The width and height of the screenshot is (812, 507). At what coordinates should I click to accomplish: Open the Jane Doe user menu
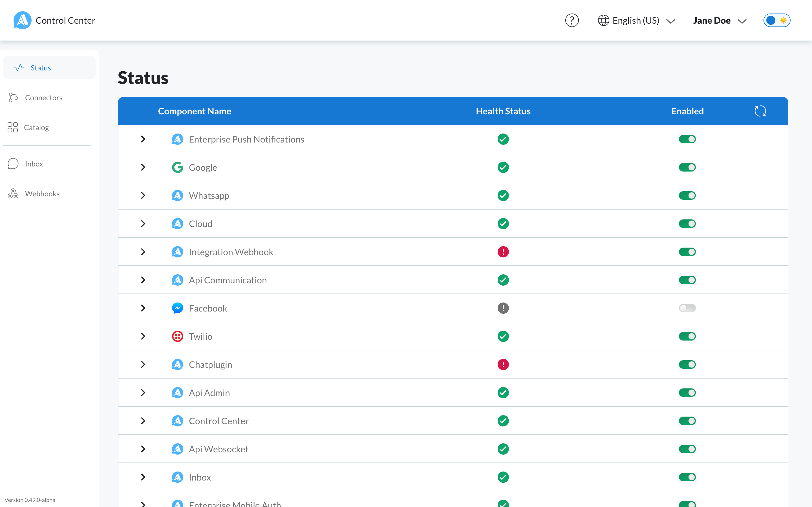[720, 21]
